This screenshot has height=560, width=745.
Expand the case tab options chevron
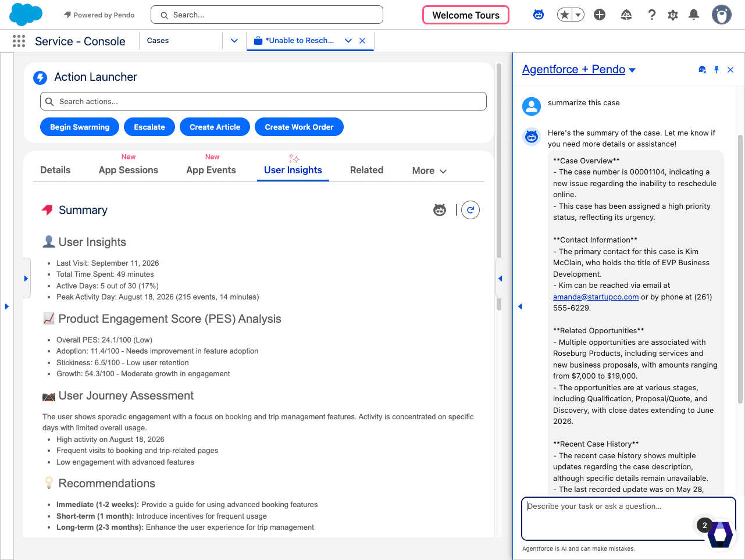click(348, 41)
